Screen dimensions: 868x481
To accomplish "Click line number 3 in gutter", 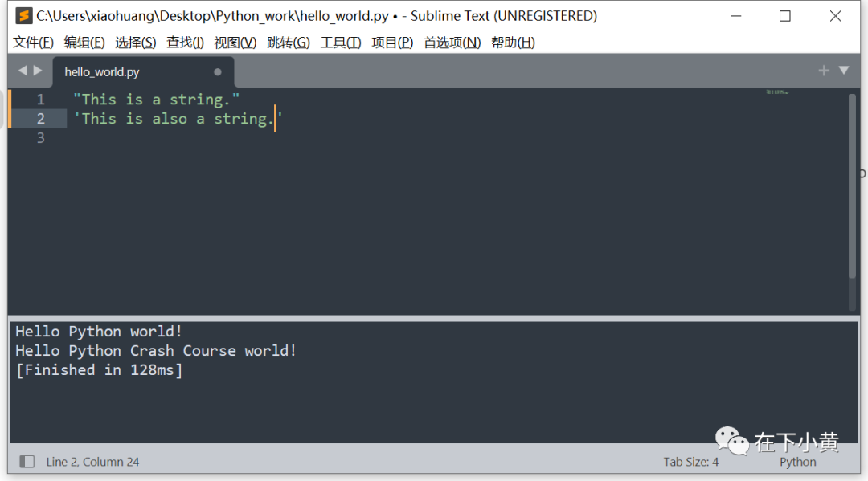I will tap(40, 138).
